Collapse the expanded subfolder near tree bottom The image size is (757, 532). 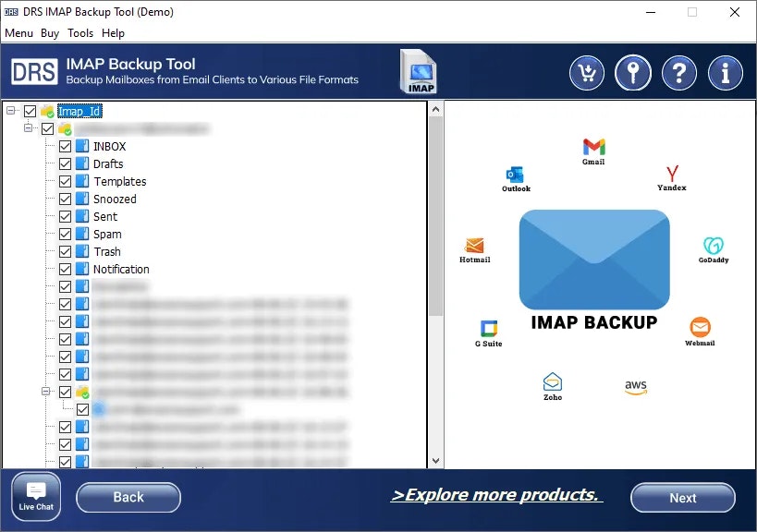[46, 392]
